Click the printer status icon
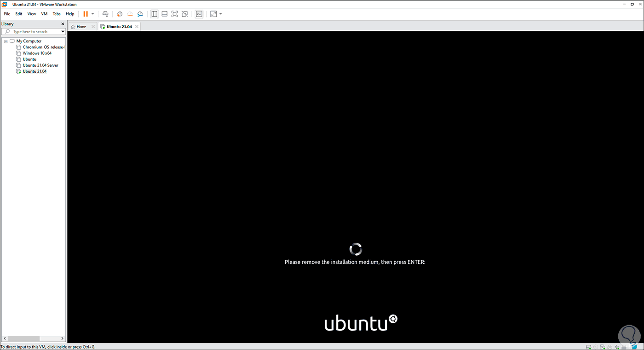This screenshot has width=644, height=350. click(x=610, y=347)
